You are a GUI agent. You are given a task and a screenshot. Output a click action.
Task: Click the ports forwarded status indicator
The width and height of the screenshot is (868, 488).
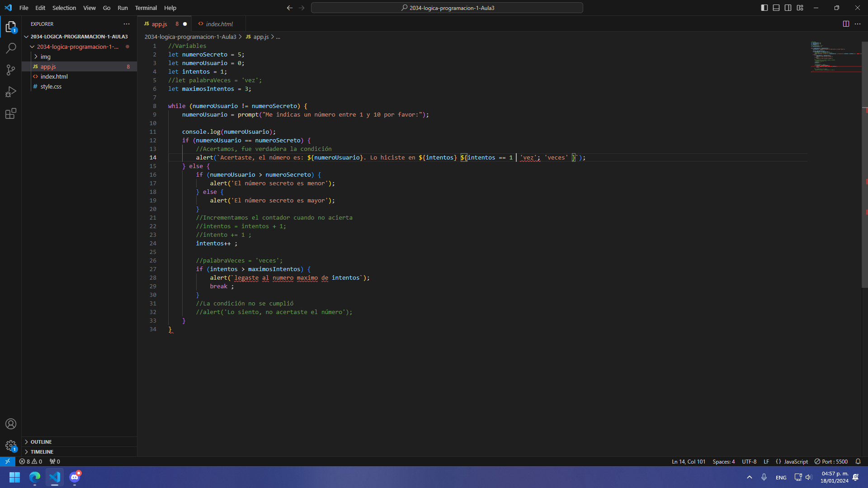point(55,461)
